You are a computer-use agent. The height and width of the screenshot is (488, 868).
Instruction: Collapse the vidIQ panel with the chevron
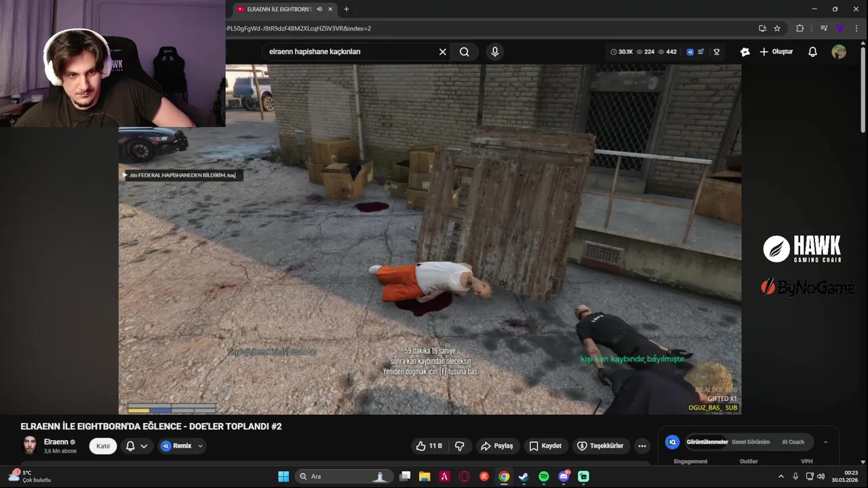click(825, 442)
